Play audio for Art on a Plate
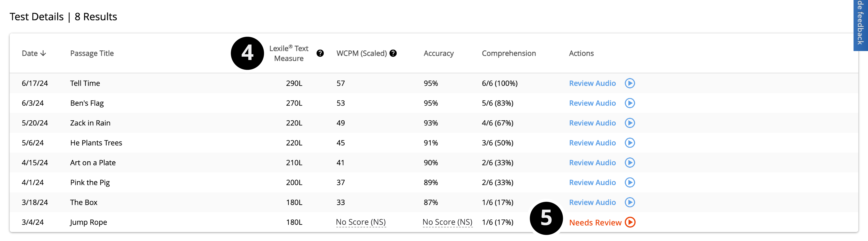Viewport: 868px width, 241px height. pos(629,163)
